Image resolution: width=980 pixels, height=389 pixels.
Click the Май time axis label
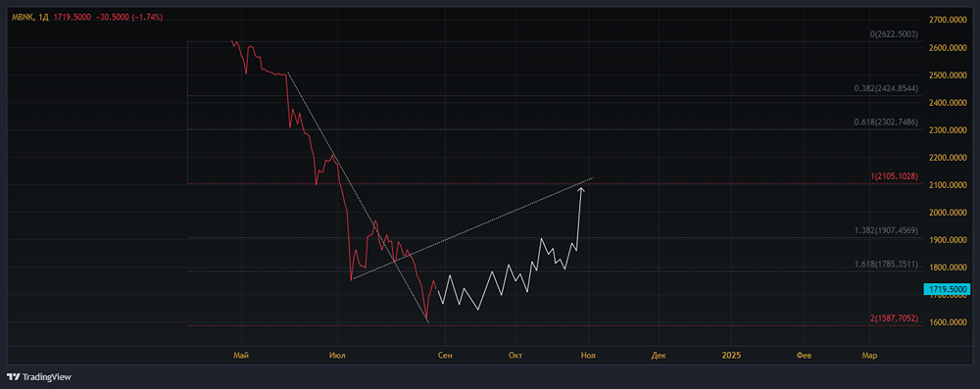click(241, 356)
